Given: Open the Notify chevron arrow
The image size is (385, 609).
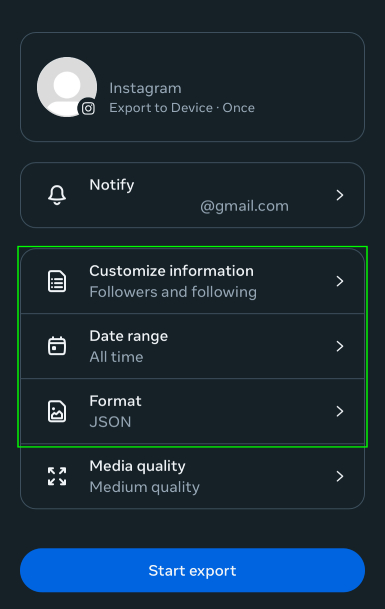Looking at the screenshot, I should 340,195.
